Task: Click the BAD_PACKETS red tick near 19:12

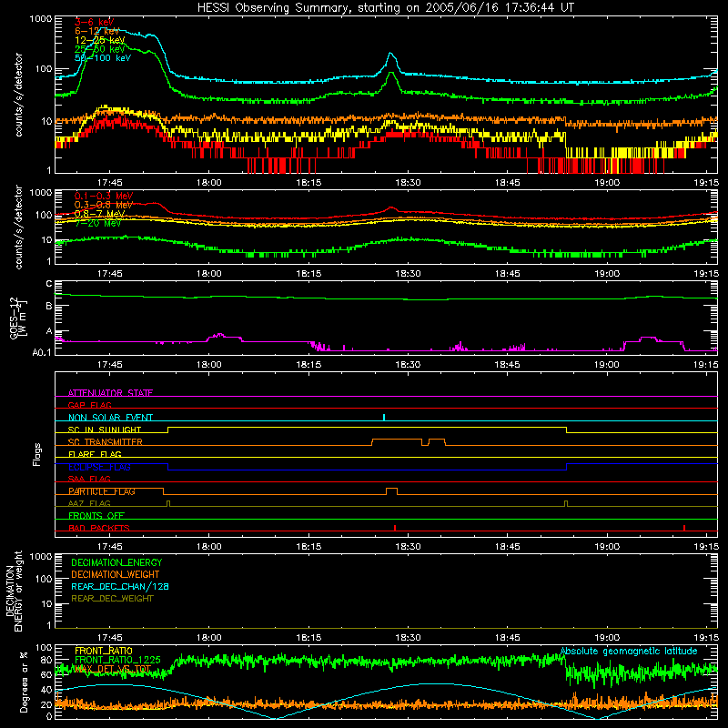Action: [x=684, y=528]
